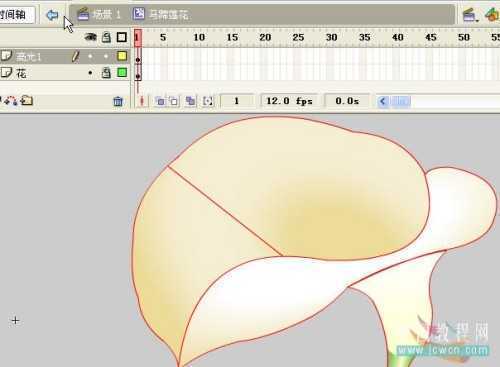Click the timeline scrollbar left arrow
Image resolution: width=500 pixels, height=367 pixels.
[x=383, y=101]
